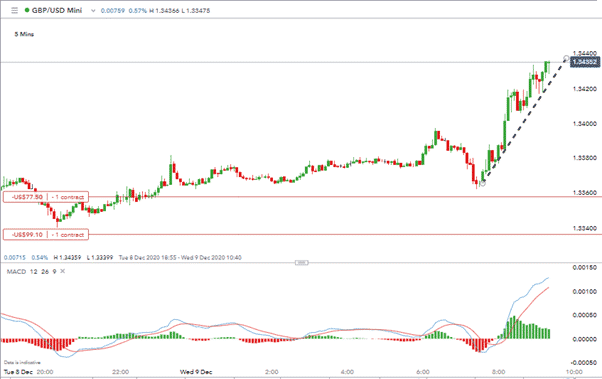This screenshot has width=602, height=379.
Task: Click the 1.33800 price axis label
Action: point(585,158)
